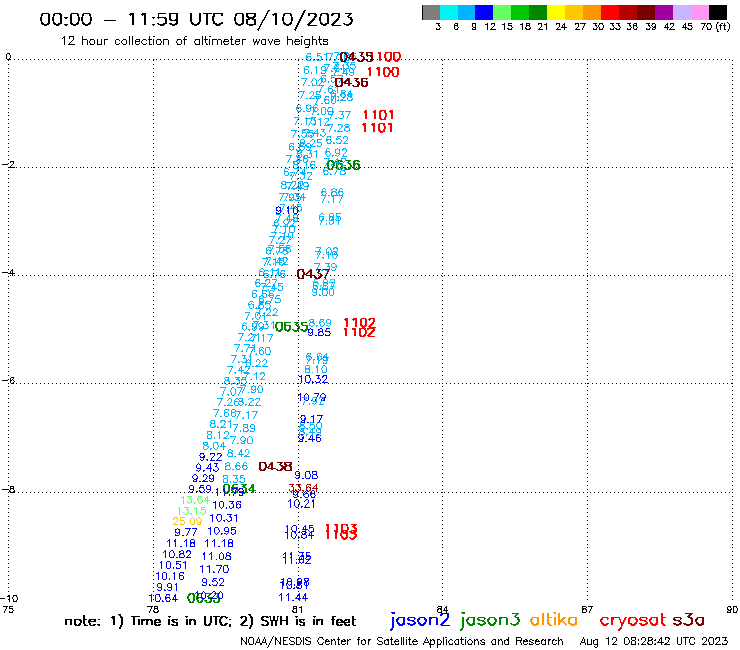The image size is (740, 650).
Task: Click the blue value "10.64"
Action: (163, 598)
